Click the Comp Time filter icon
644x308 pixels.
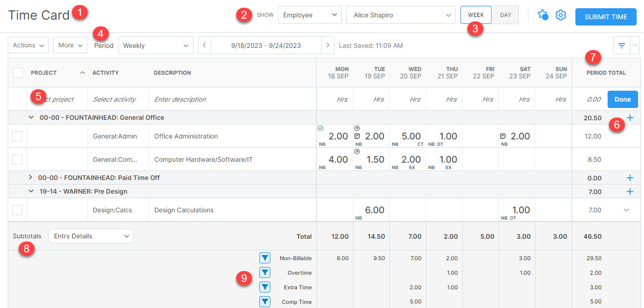[x=265, y=302]
